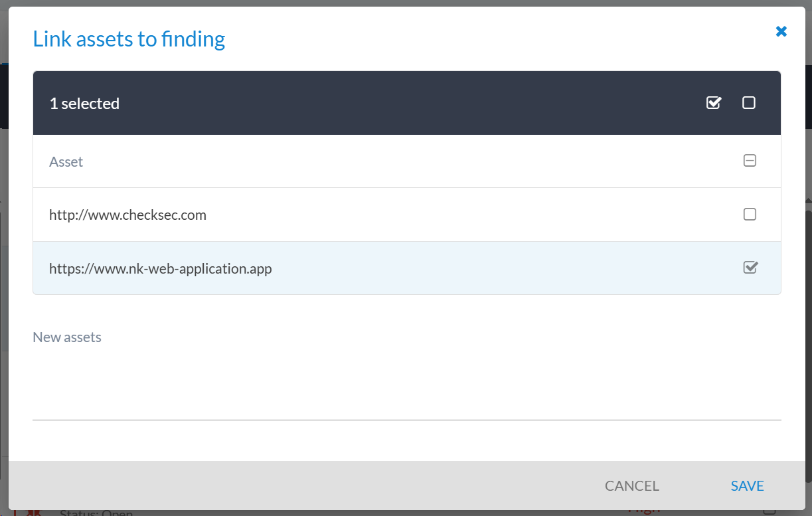This screenshot has height=516, width=812.
Task: Click the deselect-all empty box in header
Action: (749, 103)
